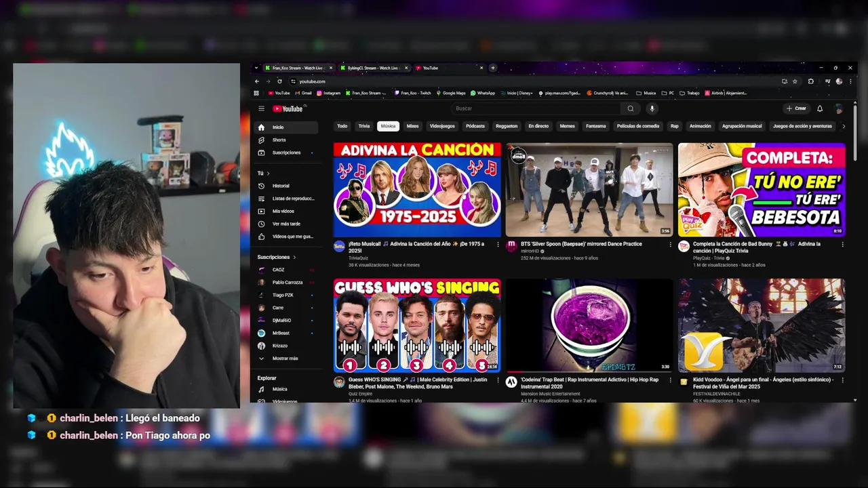Image resolution: width=868 pixels, height=488 pixels.
Task: Open Tiago PZK channel
Action: [x=287, y=295]
